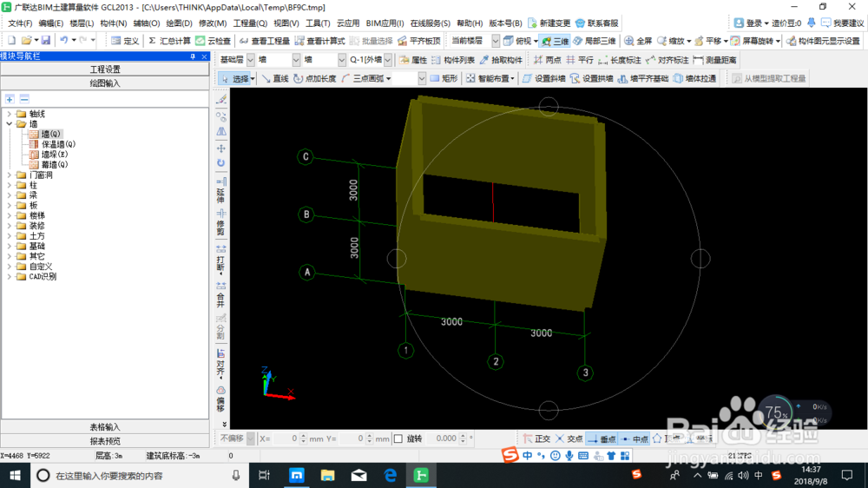Open 构件图元显示设置 display settings

click(823, 41)
